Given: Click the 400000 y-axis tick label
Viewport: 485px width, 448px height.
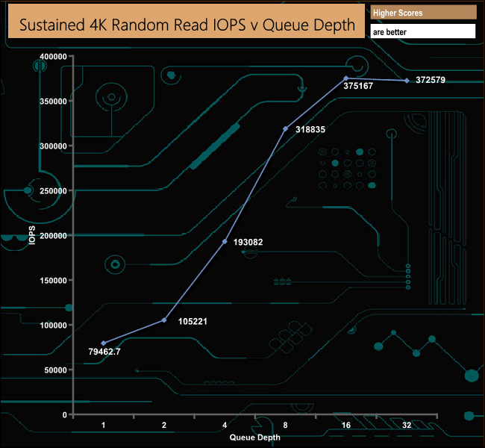Looking at the screenshot, I should coord(53,56).
